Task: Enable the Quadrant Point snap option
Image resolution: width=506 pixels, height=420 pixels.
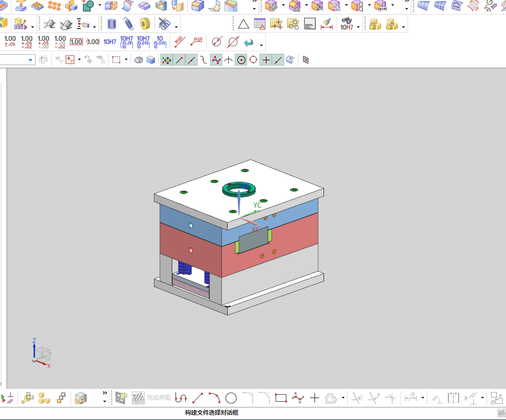Action: click(x=254, y=60)
